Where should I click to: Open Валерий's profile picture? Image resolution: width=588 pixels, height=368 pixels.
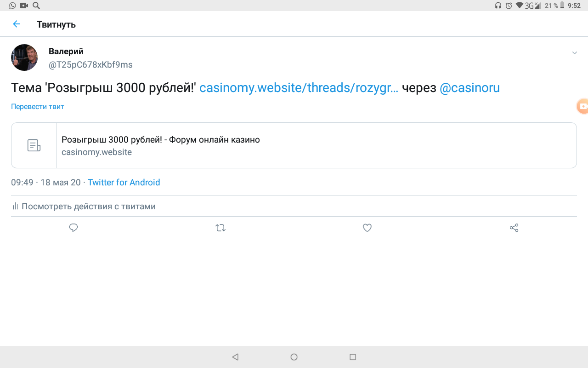click(x=24, y=57)
